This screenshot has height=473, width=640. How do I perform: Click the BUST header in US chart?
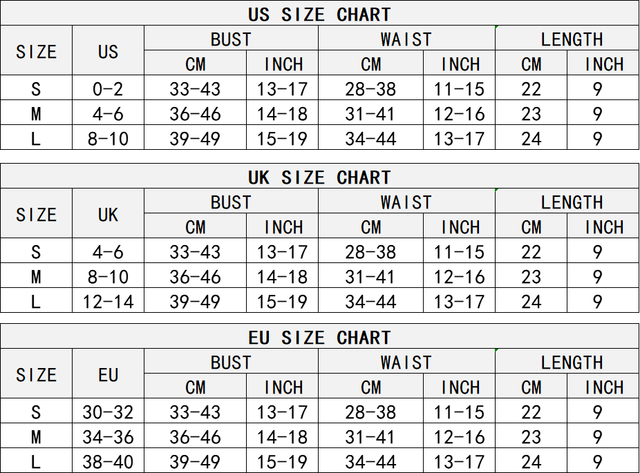pos(231,39)
